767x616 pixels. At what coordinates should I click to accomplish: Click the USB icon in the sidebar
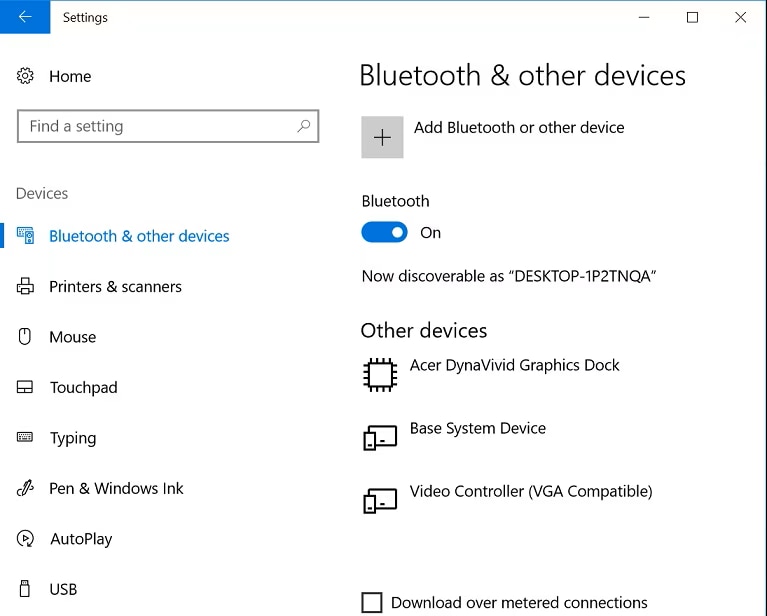(24, 589)
